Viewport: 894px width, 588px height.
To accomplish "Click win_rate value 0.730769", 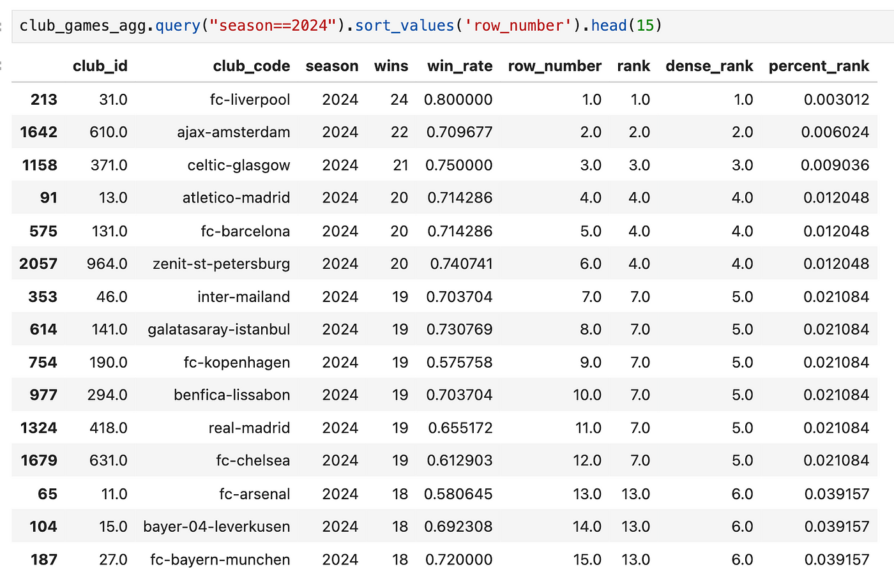I will [460, 329].
